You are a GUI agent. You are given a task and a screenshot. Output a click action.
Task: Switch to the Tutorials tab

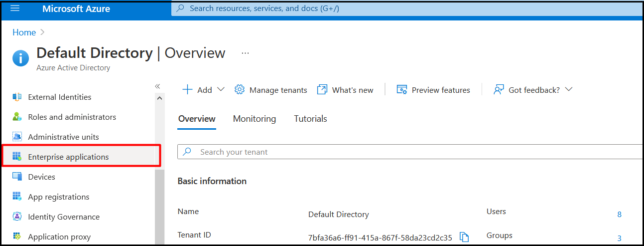click(x=311, y=119)
